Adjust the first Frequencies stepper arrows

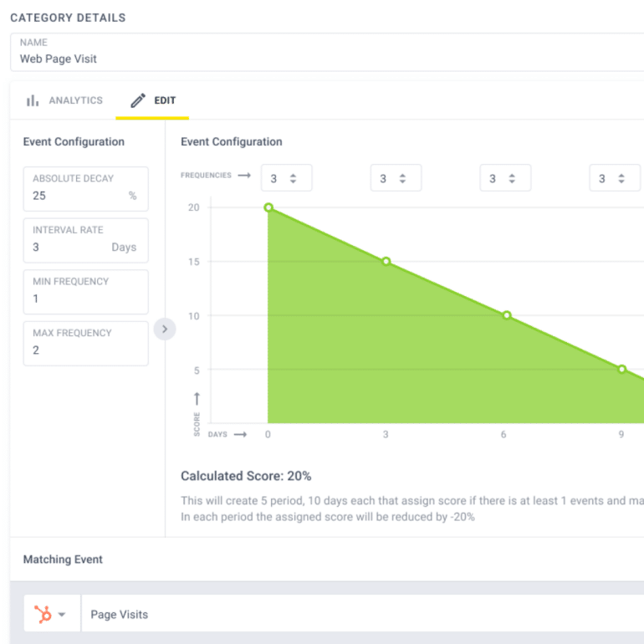point(293,178)
